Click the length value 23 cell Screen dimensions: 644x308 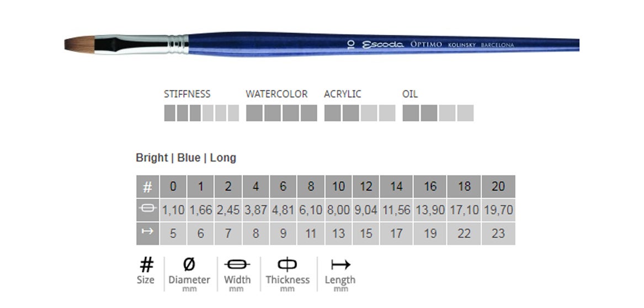498,233
